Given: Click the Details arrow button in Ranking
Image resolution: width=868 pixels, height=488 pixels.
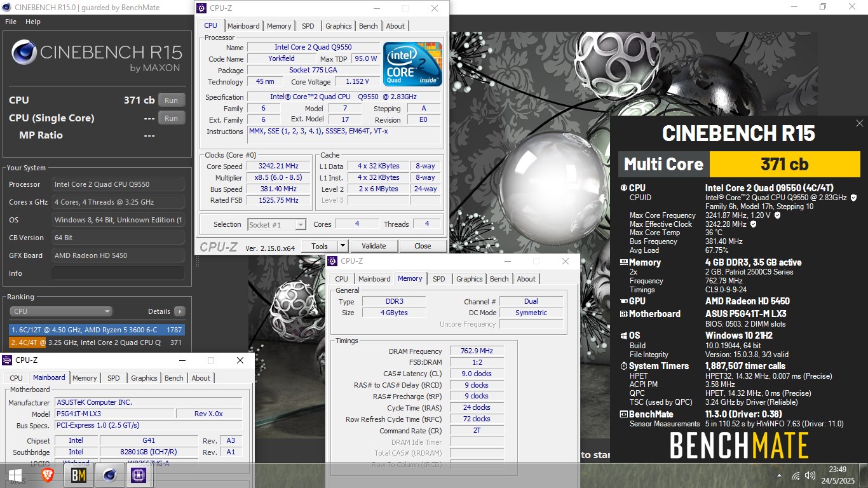Looking at the screenshot, I should click(x=180, y=311).
